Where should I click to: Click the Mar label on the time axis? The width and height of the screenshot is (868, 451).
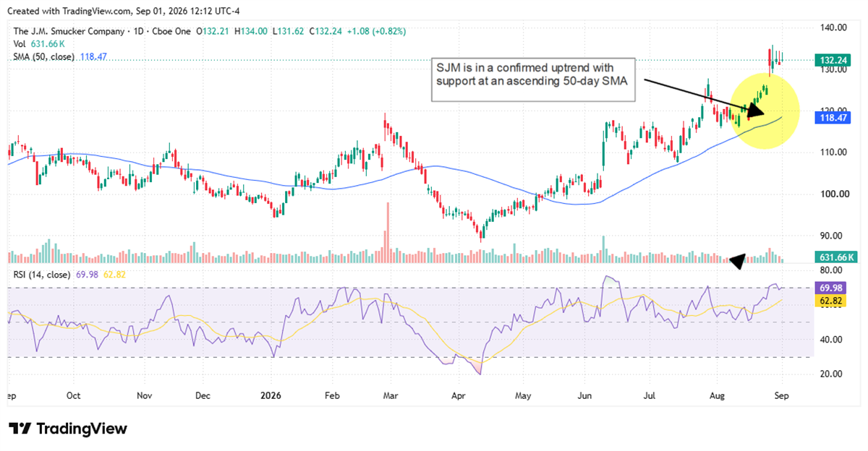[391, 396]
